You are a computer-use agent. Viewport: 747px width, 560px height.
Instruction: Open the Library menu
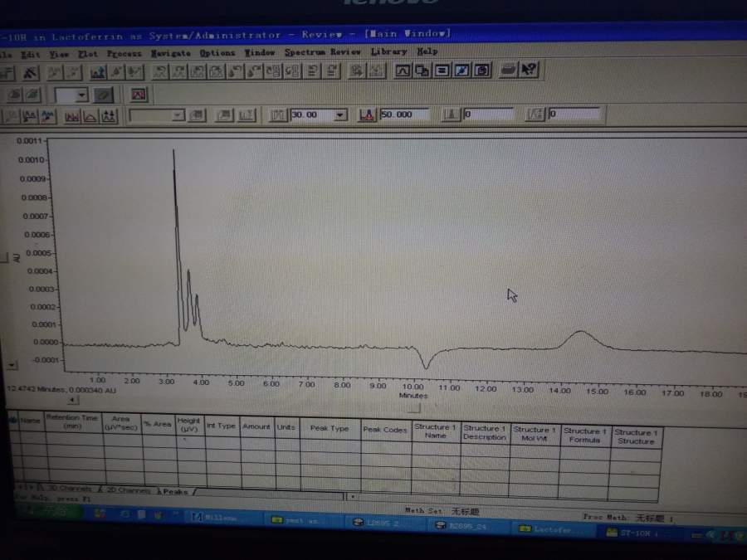tap(388, 51)
